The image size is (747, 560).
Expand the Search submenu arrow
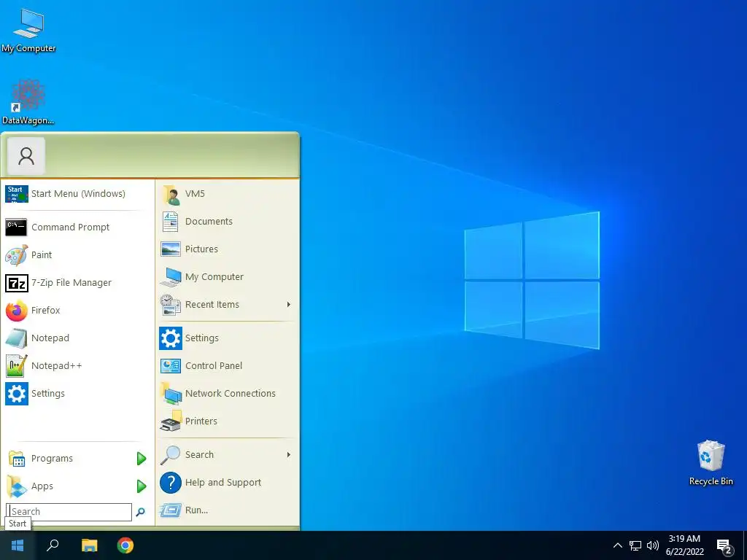pyautogui.click(x=289, y=455)
